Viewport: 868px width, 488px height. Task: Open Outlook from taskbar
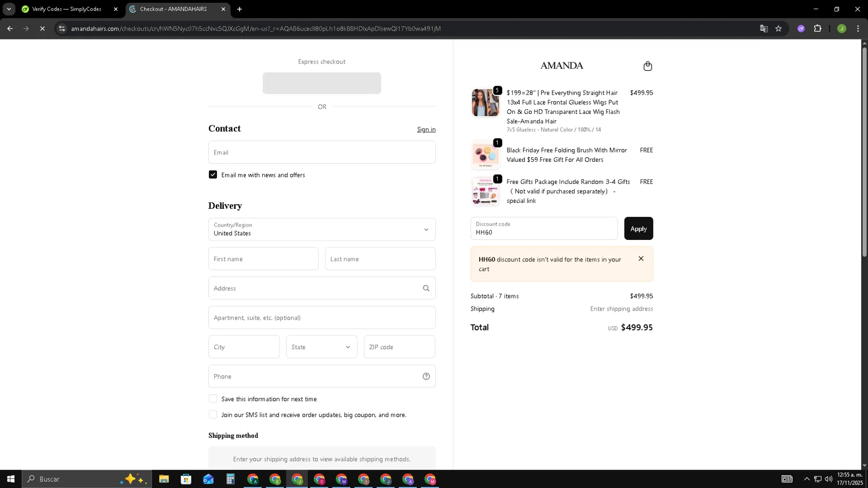[208, 479]
